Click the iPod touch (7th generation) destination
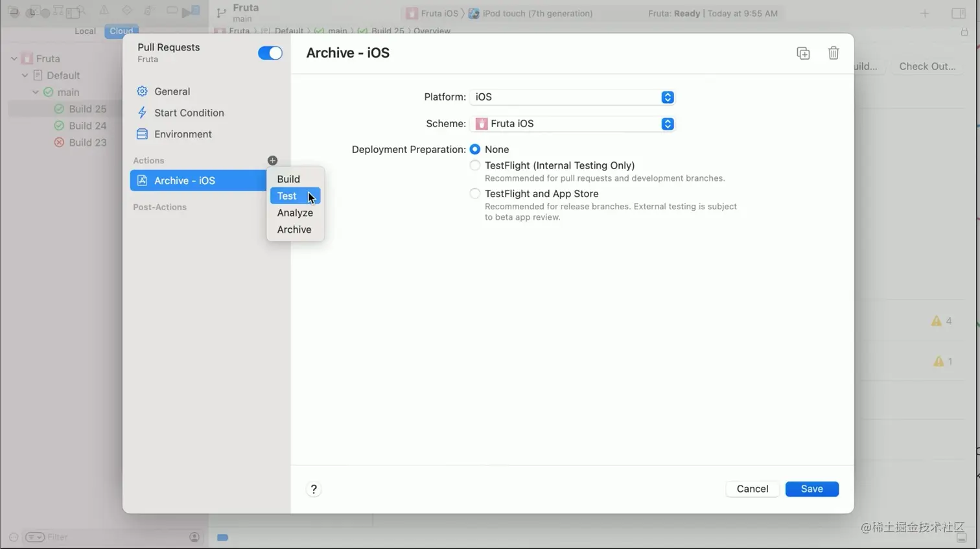 coord(530,14)
